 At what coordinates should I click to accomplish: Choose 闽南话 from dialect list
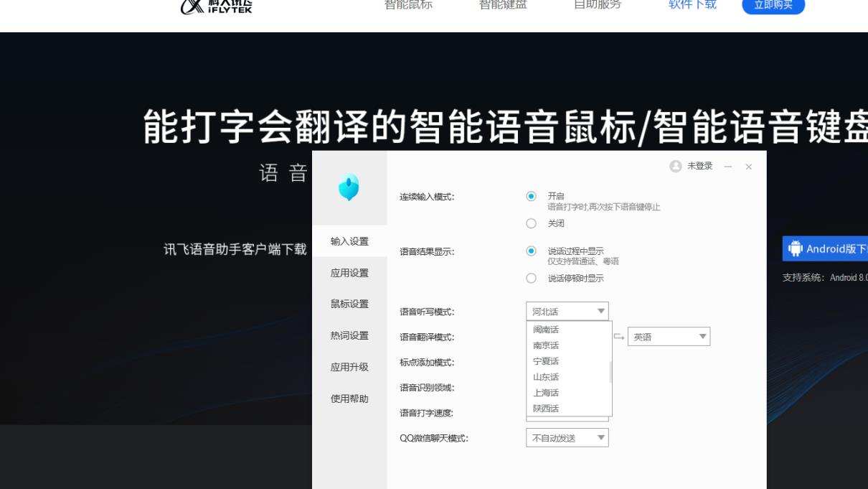coord(567,330)
